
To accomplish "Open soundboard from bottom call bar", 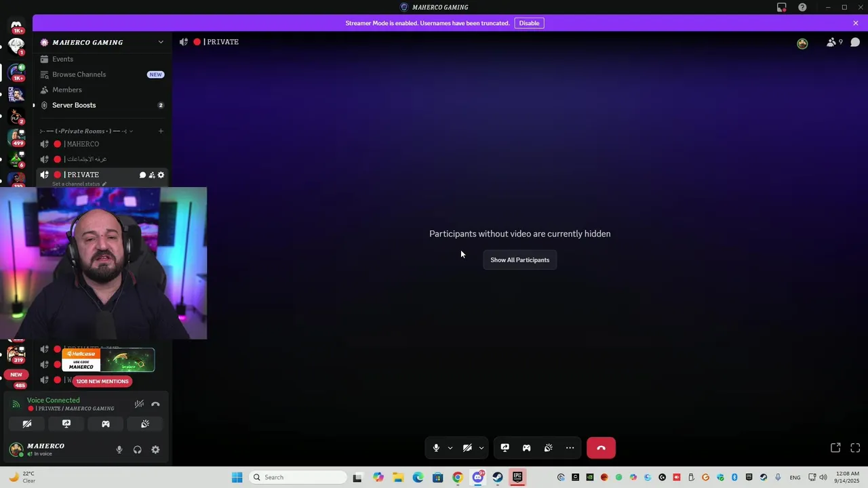I will (548, 448).
